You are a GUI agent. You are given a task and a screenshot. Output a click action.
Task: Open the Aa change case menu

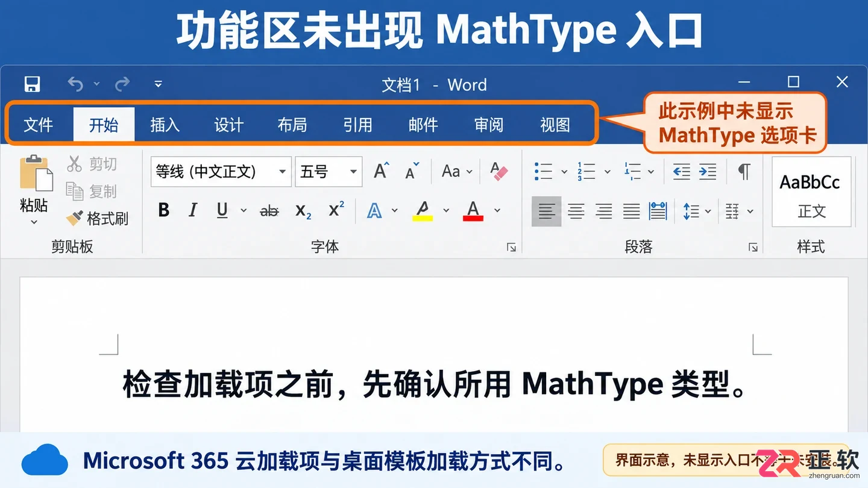pyautogui.click(x=456, y=172)
